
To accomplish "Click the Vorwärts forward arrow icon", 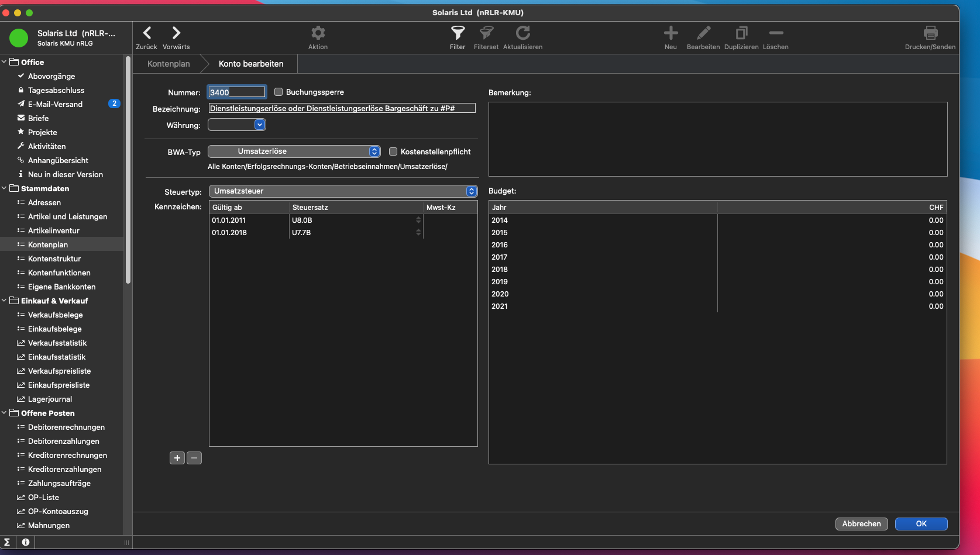I will (x=176, y=33).
